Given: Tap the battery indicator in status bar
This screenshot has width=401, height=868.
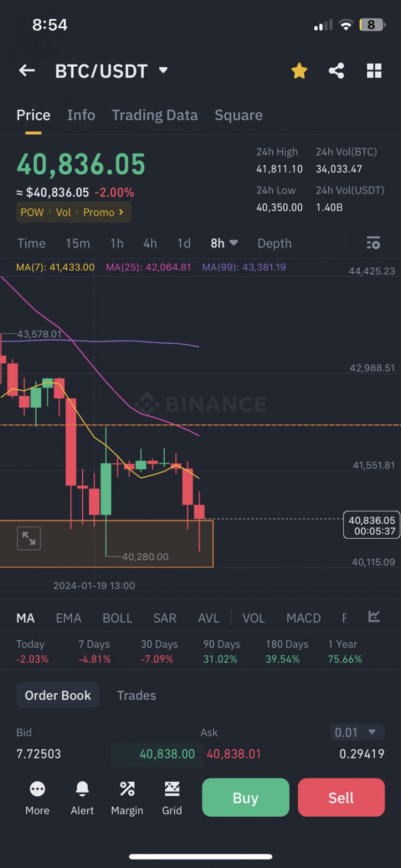Looking at the screenshot, I should pos(372,25).
